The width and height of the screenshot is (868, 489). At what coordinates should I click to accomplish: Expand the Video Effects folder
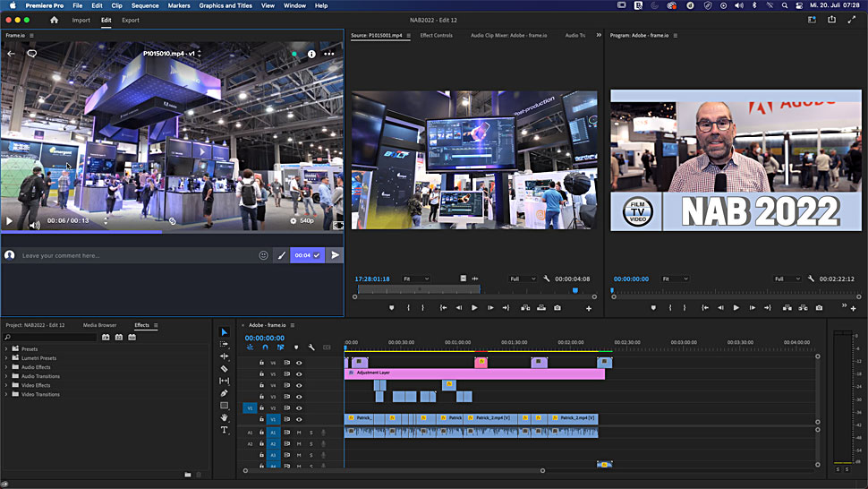tap(6, 385)
